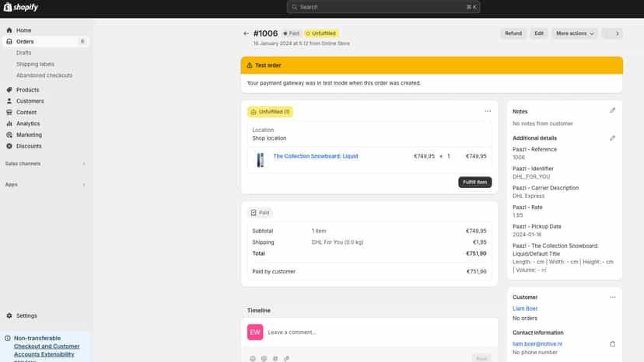
Task: Click the DHL_FOR_YOU identifier value
Action: 531,176
